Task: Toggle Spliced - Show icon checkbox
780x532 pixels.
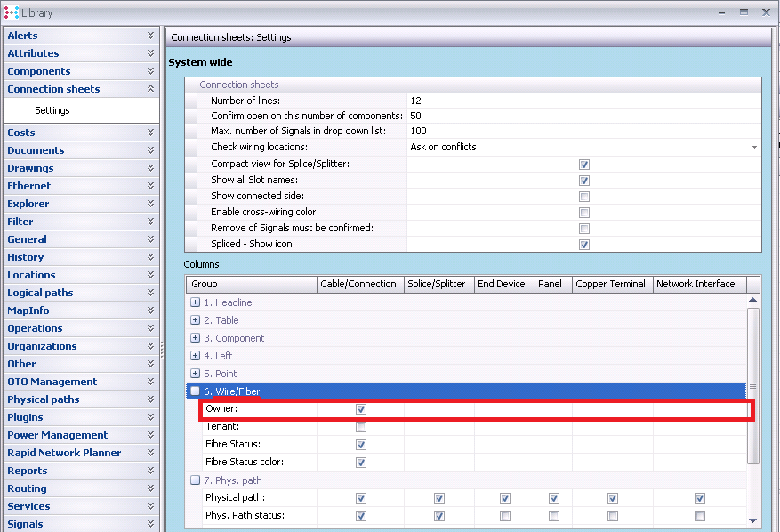Action: (x=584, y=245)
